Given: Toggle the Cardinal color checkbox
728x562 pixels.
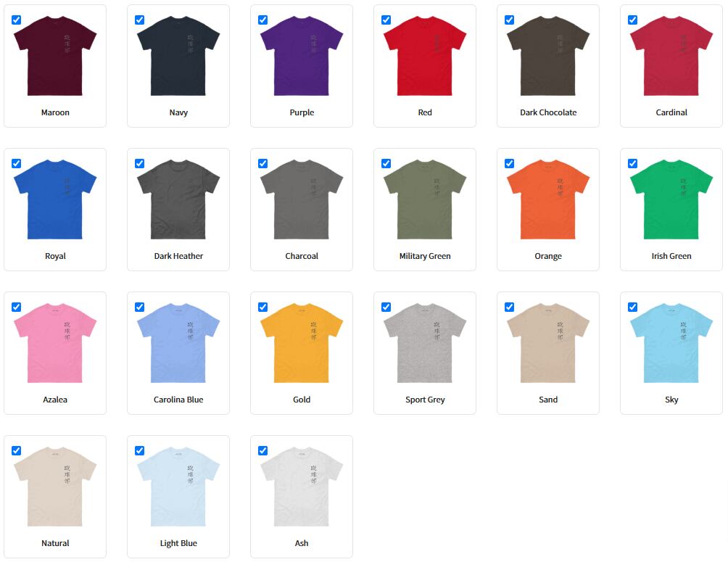Looking at the screenshot, I should pyautogui.click(x=632, y=20).
